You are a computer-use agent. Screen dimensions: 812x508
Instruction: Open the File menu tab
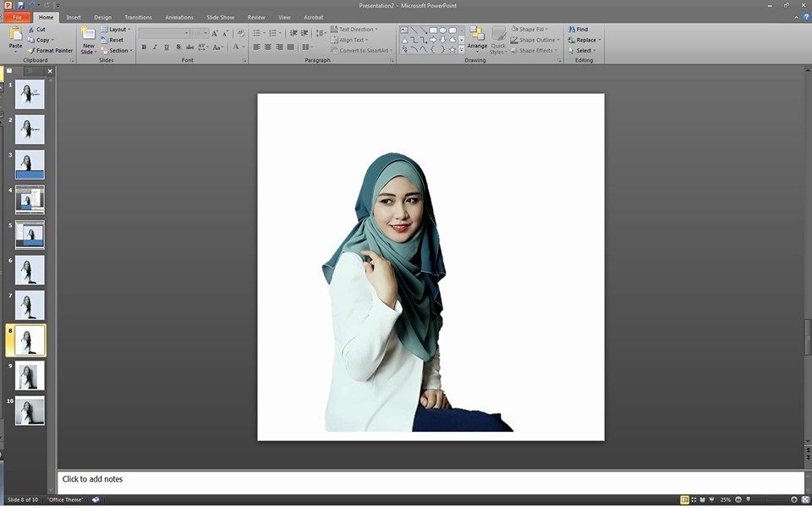[x=17, y=17]
